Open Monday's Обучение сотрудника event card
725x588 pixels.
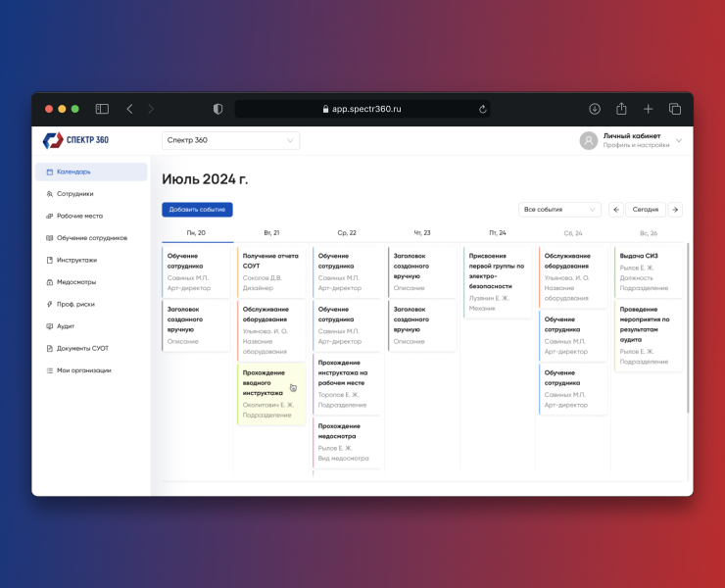196,272
